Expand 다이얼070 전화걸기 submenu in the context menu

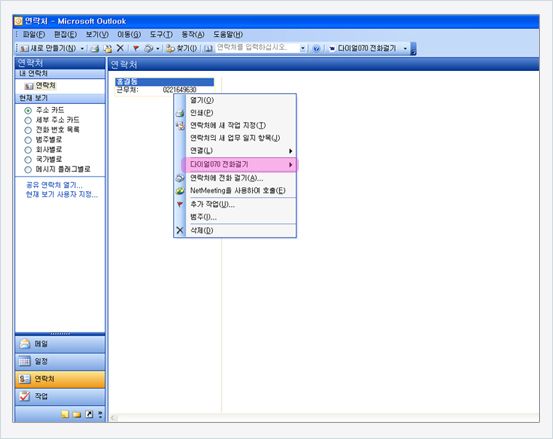tap(235, 164)
